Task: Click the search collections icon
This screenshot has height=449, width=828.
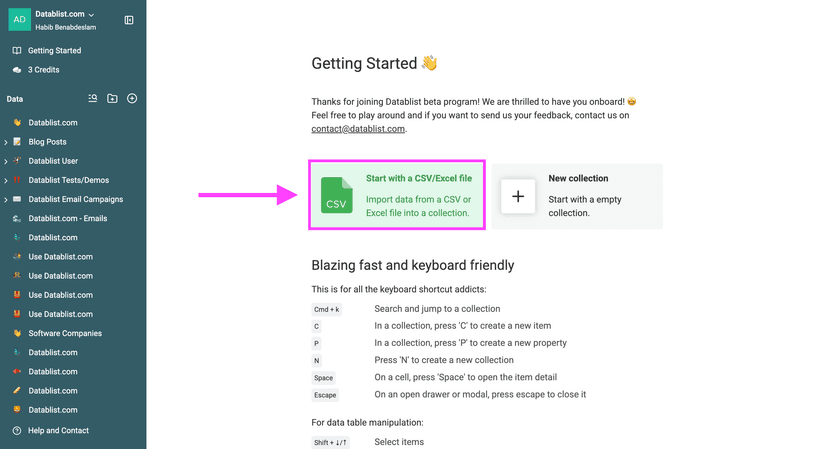Action: coord(93,98)
